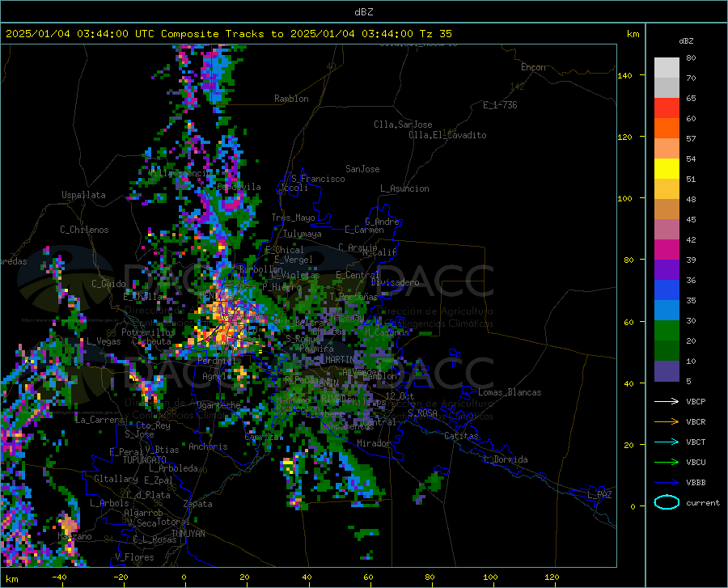The width and height of the screenshot is (728, 588).
Task: Click the 80 dBZ white color swatch
Action: [x=667, y=67]
